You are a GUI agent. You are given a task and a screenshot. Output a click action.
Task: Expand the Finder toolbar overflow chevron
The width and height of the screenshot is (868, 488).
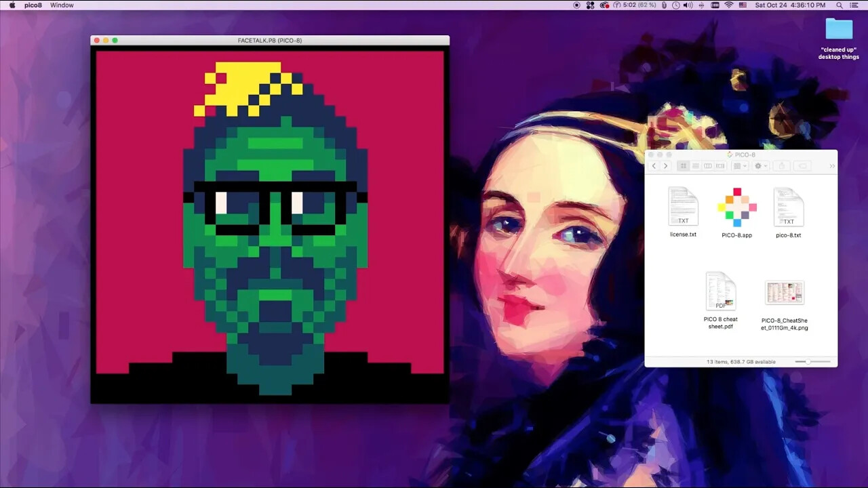(832, 166)
